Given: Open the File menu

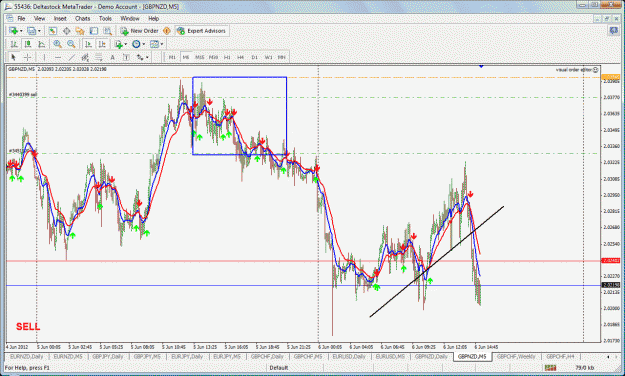Looking at the screenshot, I should (21, 18).
